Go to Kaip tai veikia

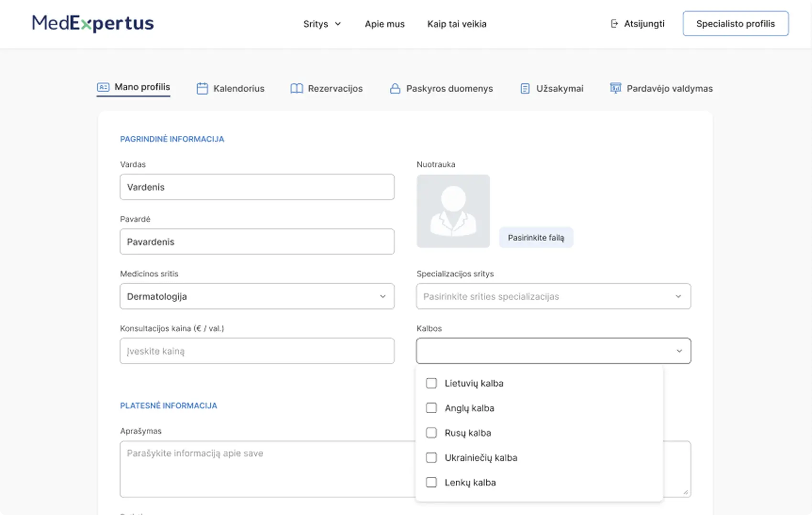457,24
